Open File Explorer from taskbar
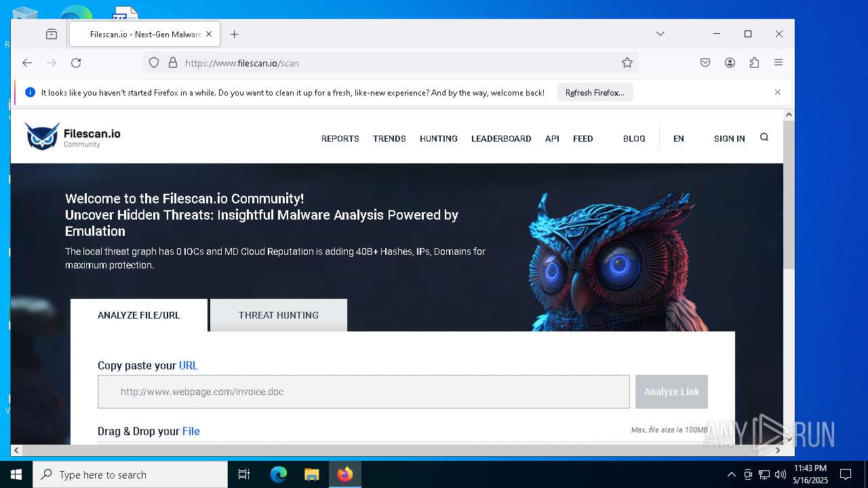The height and width of the screenshot is (488, 868). pos(311,474)
